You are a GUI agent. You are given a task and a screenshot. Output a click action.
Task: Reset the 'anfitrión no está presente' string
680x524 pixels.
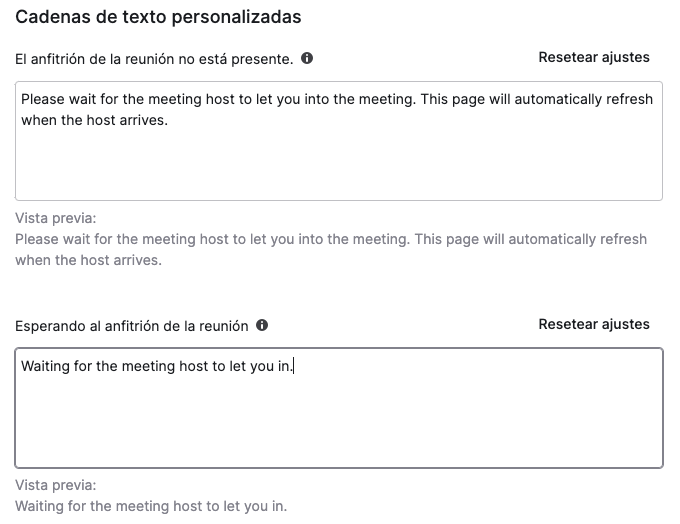(594, 57)
